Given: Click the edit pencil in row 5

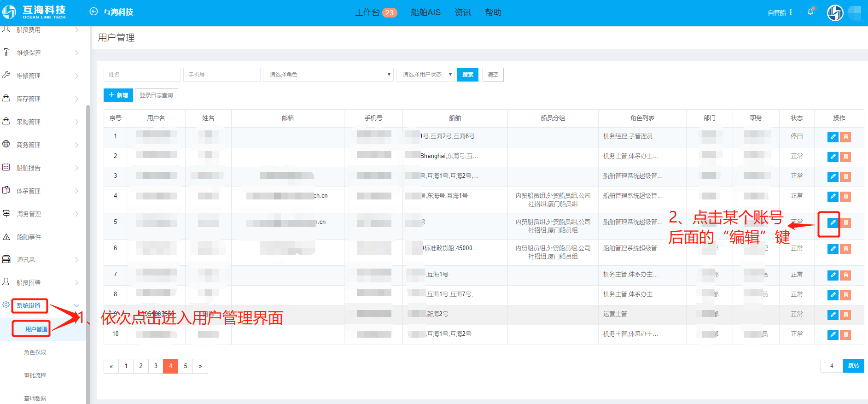Looking at the screenshot, I should [x=833, y=222].
